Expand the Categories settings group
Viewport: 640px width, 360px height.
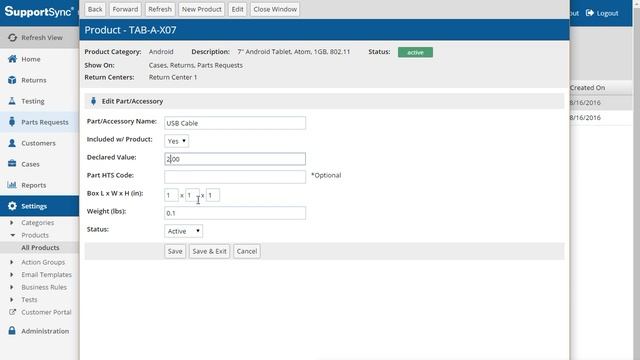[x=11, y=222]
